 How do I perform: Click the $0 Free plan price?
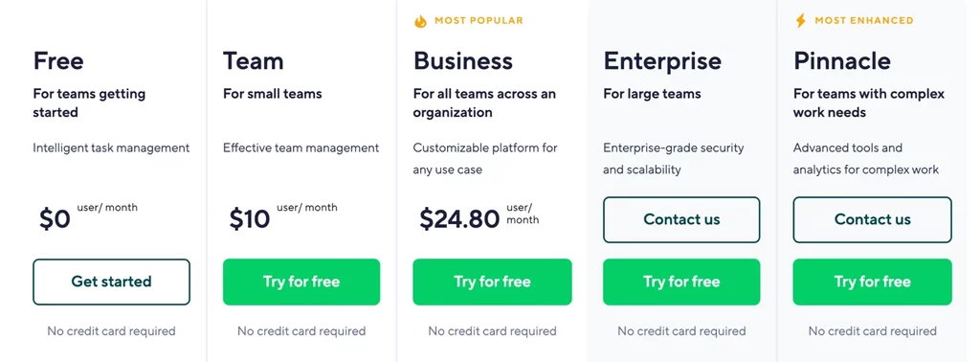(55, 218)
